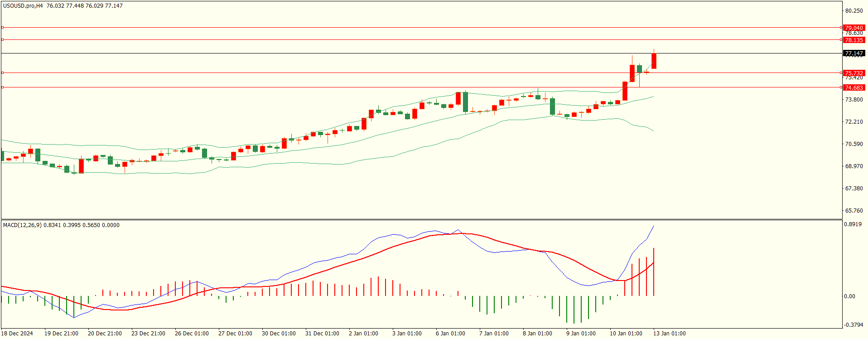The image size is (868, 339).
Task: Grab left handle of the 79.040 line
Action: [x=3, y=28]
